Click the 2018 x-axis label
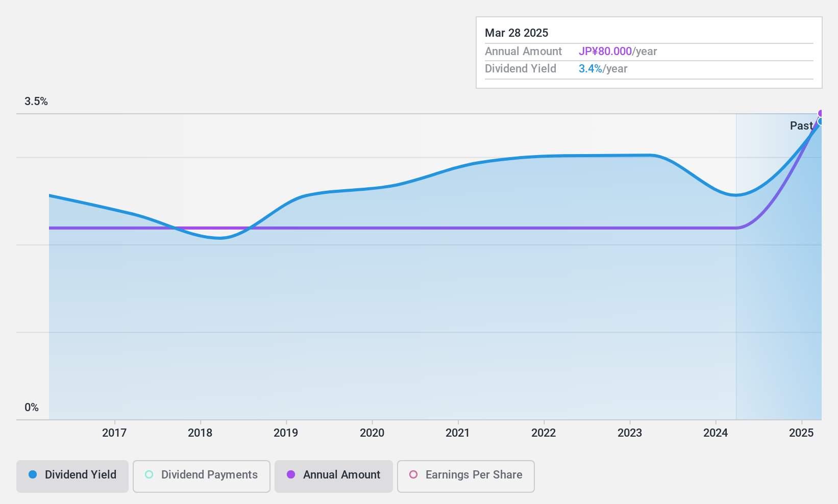 pyautogui.click(x=200, y=433)
